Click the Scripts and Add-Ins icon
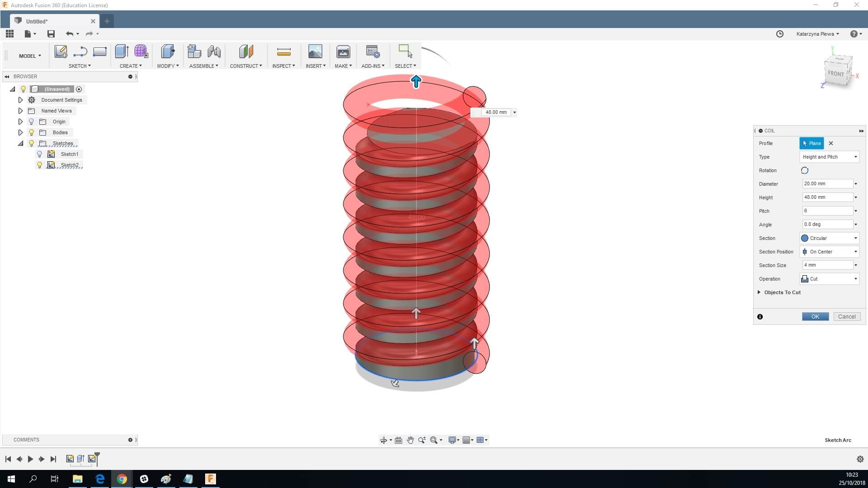Screen dimensions: 868x488 coord(373,52)
